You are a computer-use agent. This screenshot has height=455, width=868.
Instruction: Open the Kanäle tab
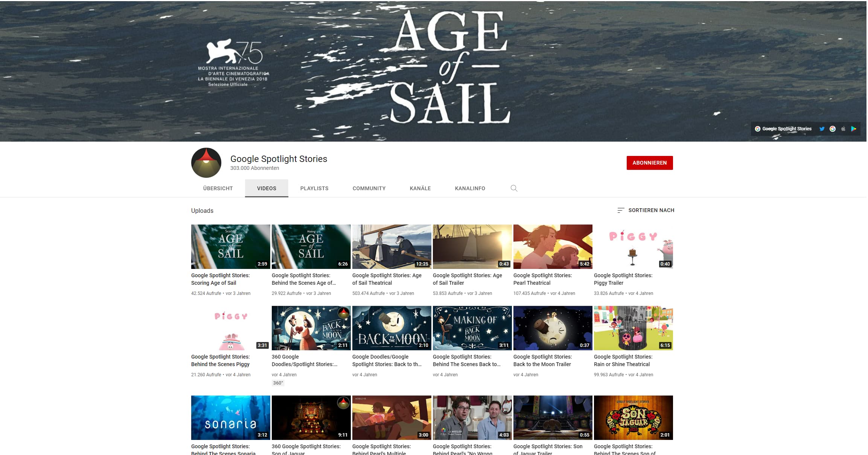tap(420, 188)
